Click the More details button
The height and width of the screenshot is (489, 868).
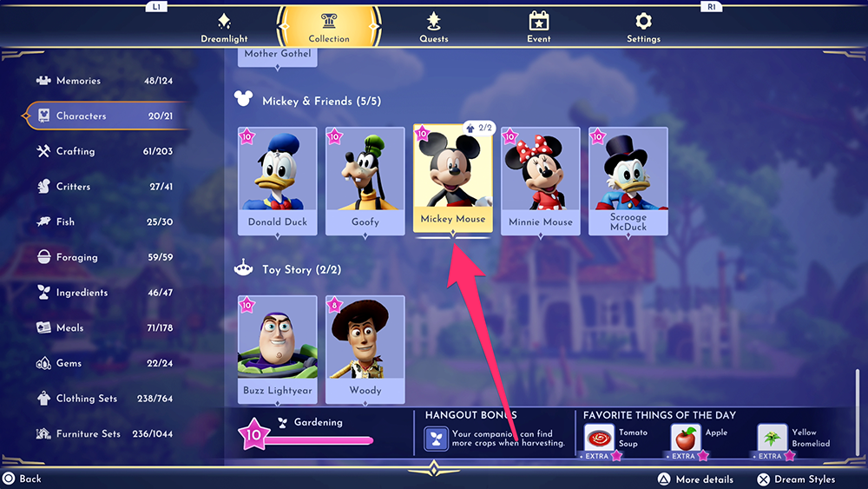coord(695,479)
